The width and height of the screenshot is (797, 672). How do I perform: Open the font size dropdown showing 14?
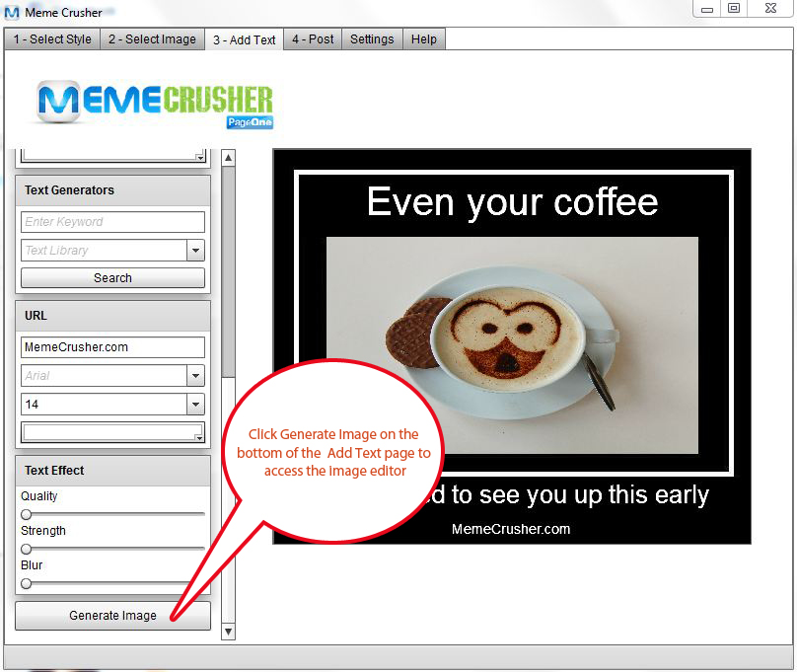tap(195, 404)
